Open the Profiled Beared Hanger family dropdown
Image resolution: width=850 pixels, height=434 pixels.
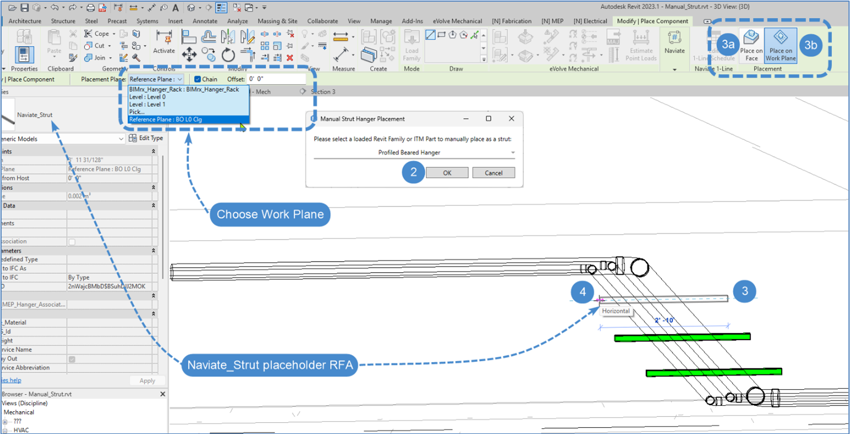click(x=414, y=153)
